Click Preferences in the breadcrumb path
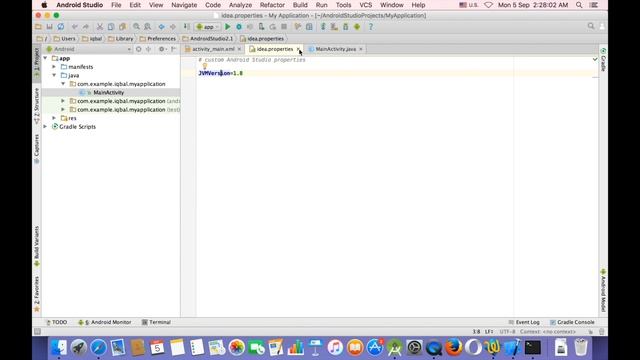Viewport: 640px width, 360px height. (158, 38)
